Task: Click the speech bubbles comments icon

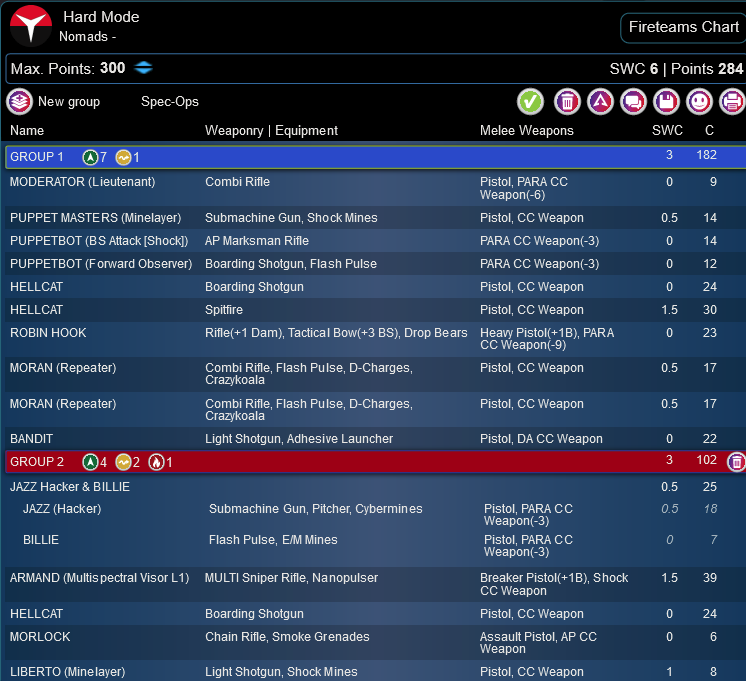Action: click(x=633, y=101)
